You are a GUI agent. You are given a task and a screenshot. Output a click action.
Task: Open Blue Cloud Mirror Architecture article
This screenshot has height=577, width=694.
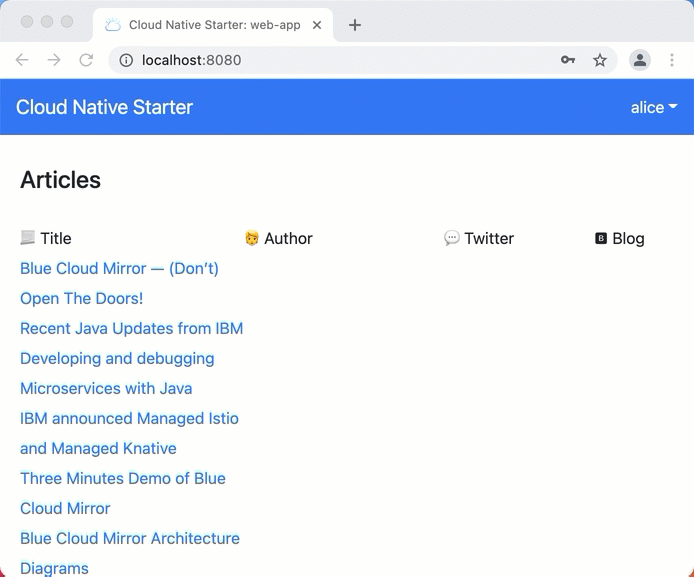[x=130, y=538]
